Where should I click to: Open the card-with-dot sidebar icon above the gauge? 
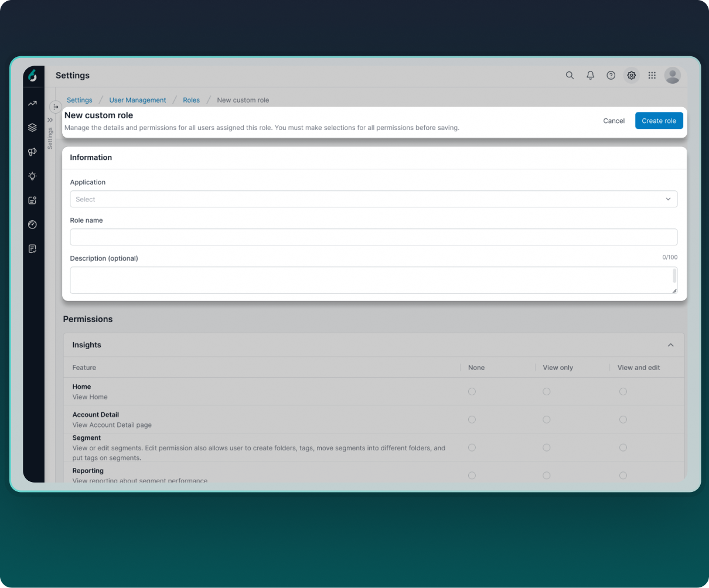pos(32,200)
